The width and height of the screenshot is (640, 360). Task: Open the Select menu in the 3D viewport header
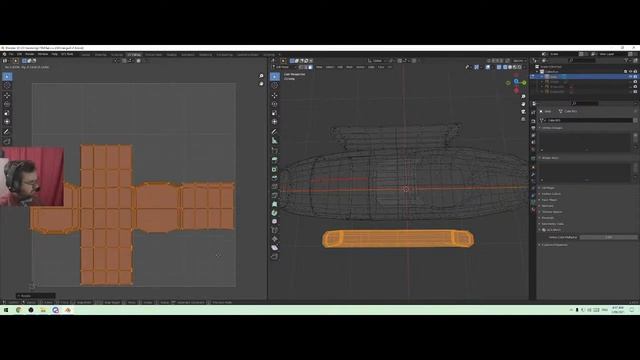coord(330,67)
